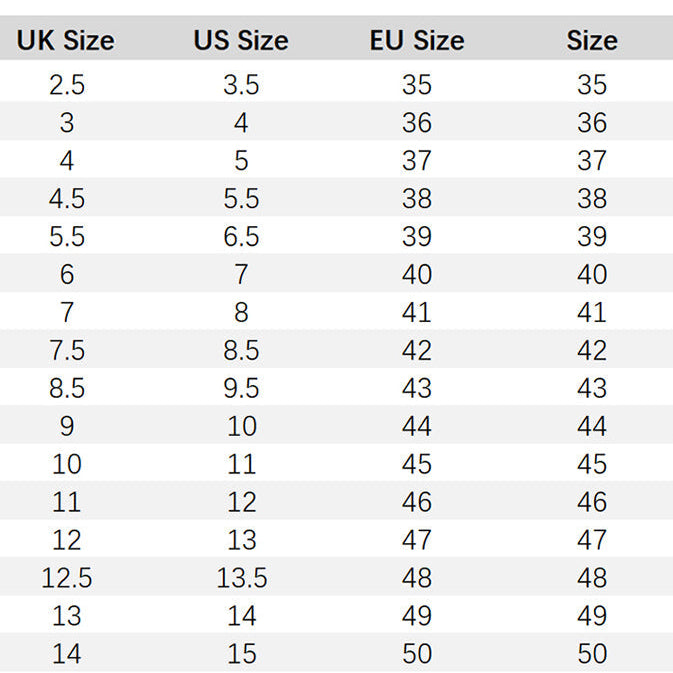Click the US Size column header

(x=241, y=41)
